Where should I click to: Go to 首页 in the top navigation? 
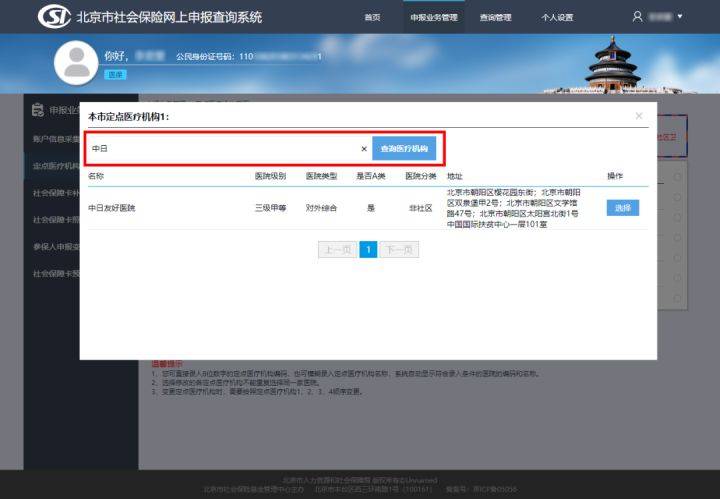(372, 17)
